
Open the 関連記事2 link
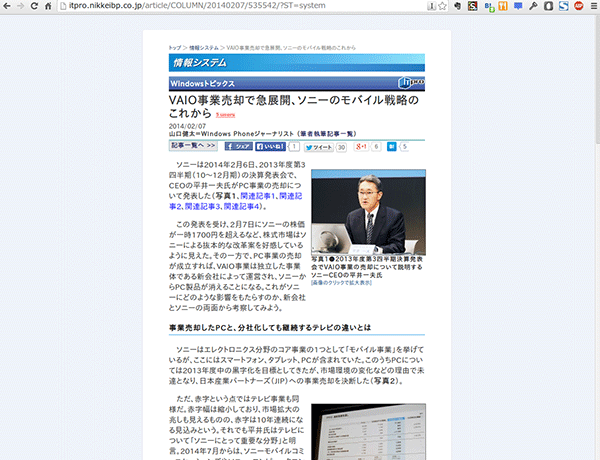[x=291, y=196]
